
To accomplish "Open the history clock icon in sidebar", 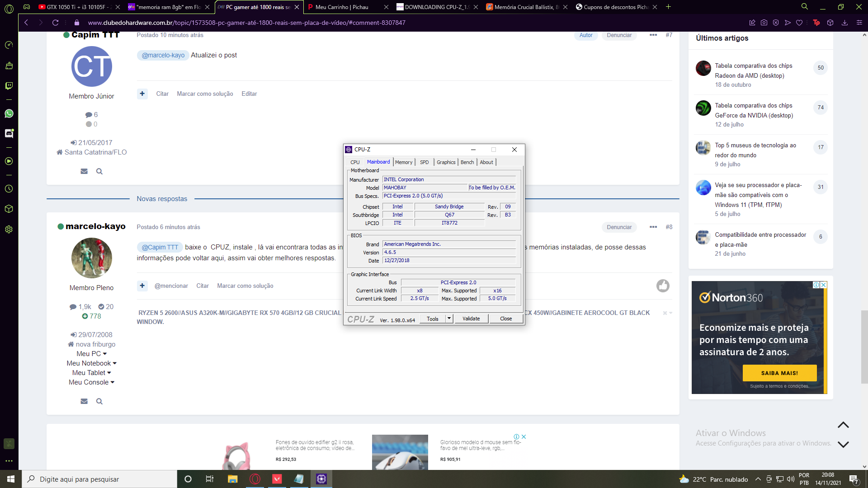I will tap(9, 189).
